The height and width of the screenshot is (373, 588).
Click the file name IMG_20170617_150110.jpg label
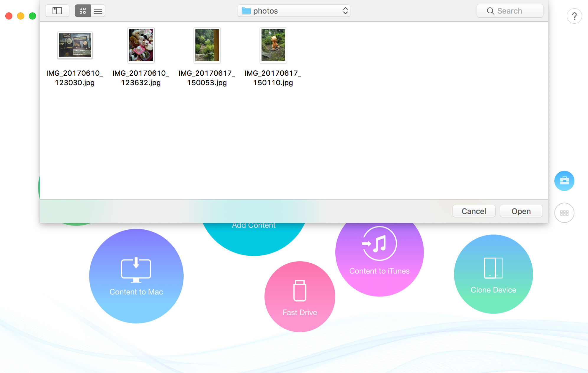click(273, 78)
